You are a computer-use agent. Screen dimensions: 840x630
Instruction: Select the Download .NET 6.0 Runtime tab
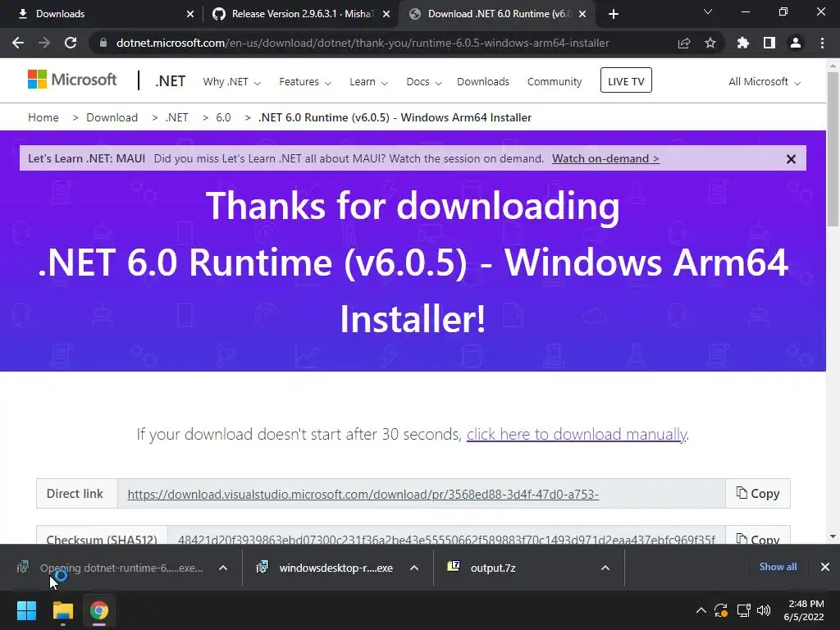[x=497, y=14]
